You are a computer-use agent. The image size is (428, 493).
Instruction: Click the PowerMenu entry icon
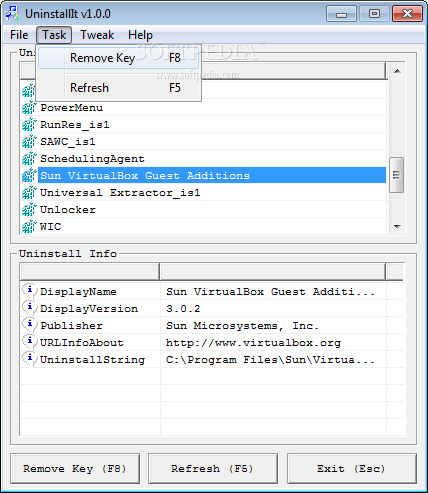click(x=29, y=108)
